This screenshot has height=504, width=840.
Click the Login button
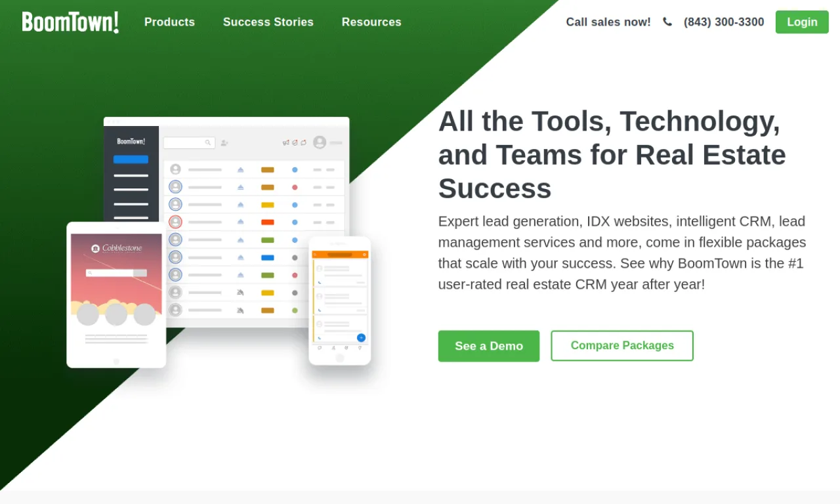(x=802, y=22)
